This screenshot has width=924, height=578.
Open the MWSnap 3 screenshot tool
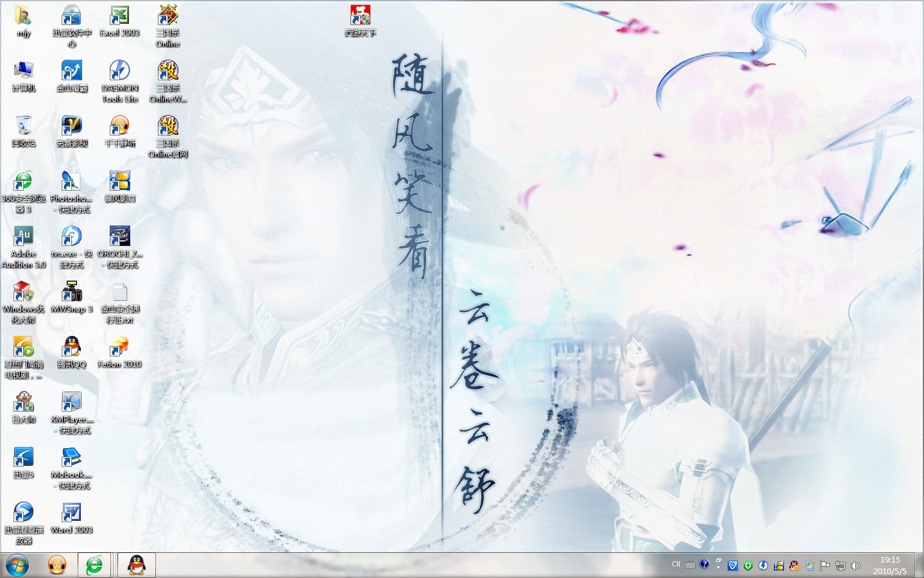tap(71, 298)
